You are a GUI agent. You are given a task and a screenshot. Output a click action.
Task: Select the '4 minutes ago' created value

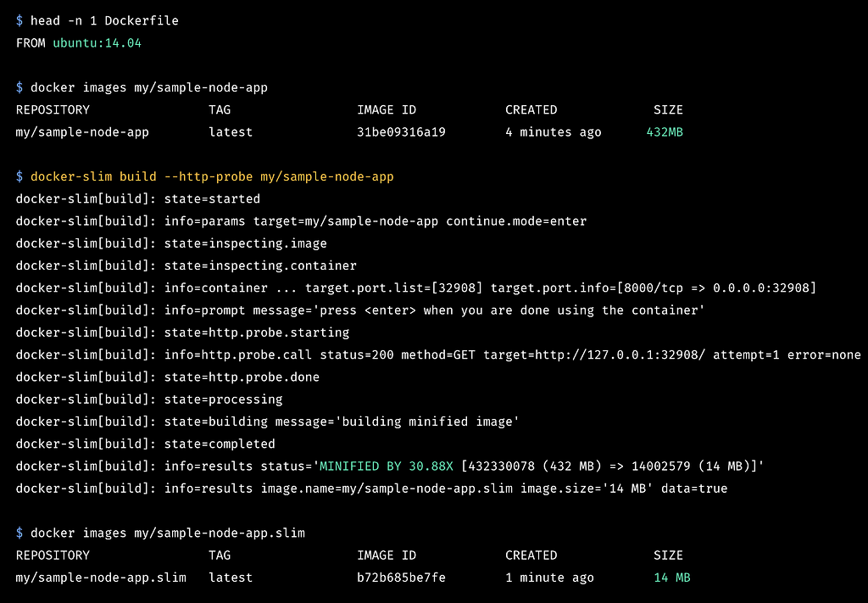[x=553, y=132]
